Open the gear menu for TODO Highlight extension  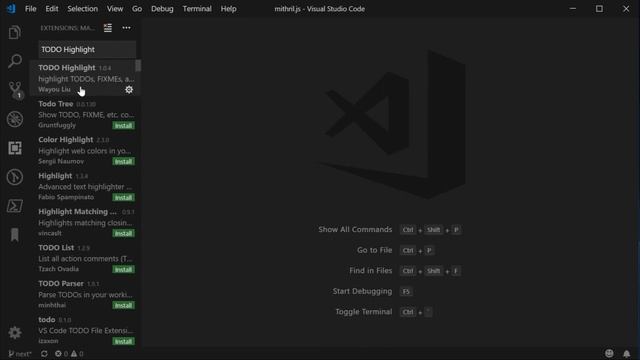(x=129, y=89)
